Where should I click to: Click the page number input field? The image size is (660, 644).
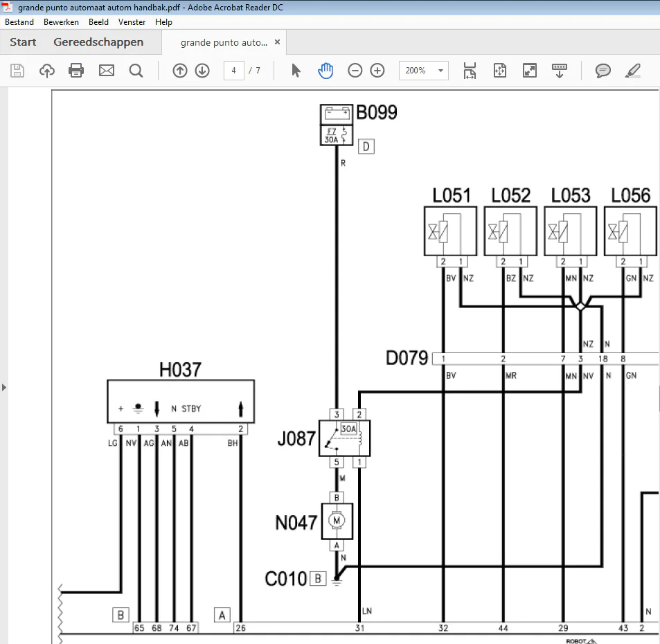(x=234, y=71)
